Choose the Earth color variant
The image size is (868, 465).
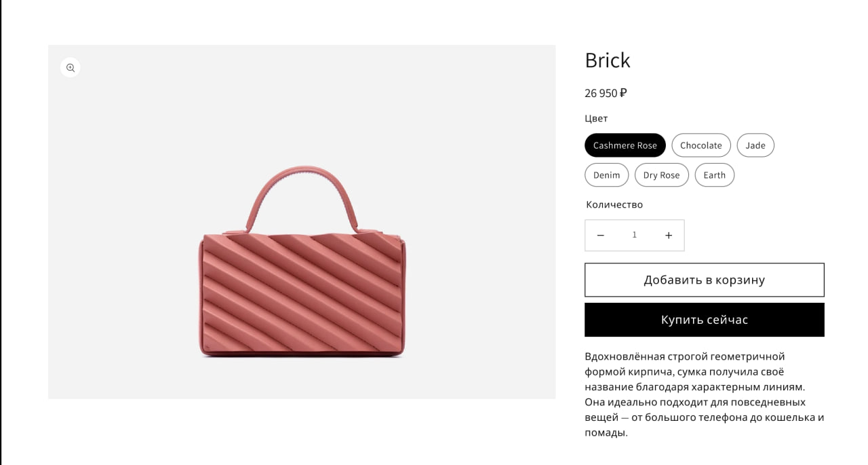point(714,175)
